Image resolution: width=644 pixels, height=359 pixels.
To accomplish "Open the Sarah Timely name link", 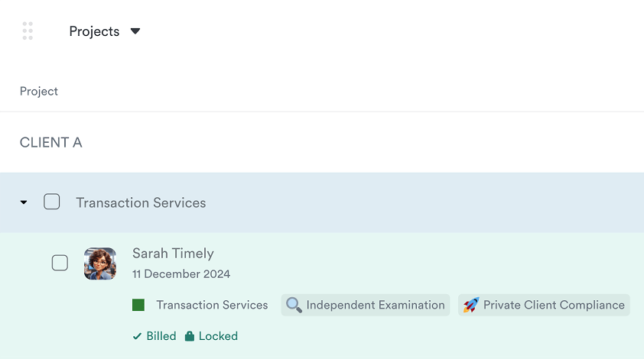I will coord(173,254).
